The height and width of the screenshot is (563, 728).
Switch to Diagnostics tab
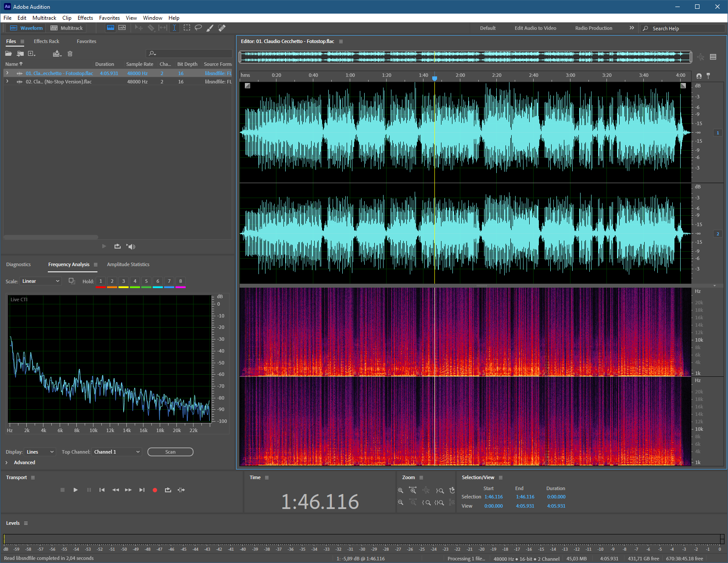click(18, 264)
